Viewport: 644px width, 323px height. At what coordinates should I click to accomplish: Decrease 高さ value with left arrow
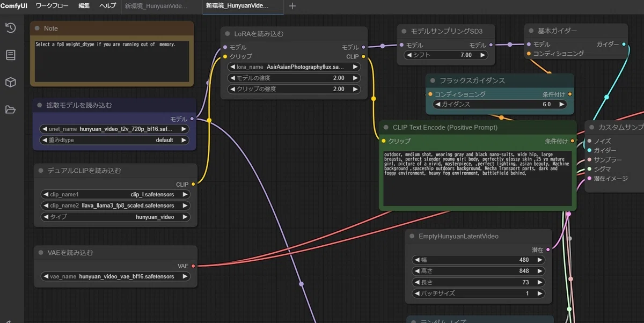coord(416,271)
